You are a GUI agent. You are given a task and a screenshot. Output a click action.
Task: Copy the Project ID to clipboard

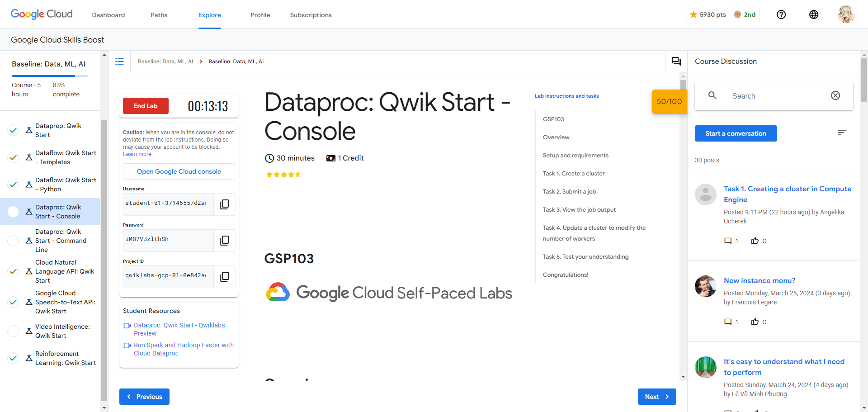(225, 277)
